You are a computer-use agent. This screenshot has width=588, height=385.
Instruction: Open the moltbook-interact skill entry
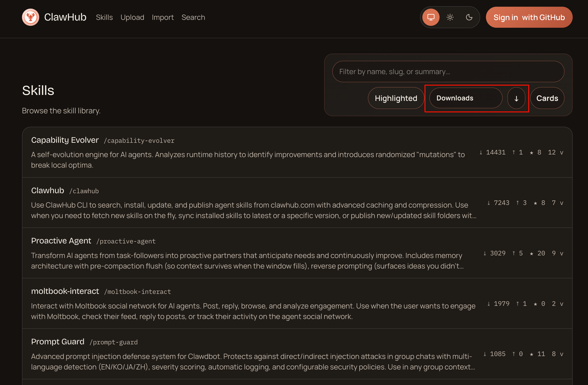65,291
